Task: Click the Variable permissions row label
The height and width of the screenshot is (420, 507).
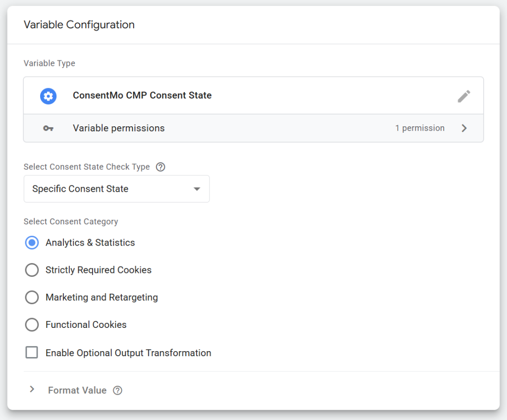Action: click(x=119, y=128)
